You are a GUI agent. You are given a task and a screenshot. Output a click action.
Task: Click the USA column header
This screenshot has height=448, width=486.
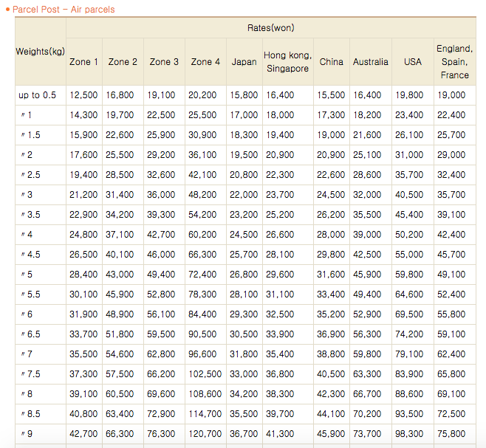pyautogui.click(x=412, y=62)
